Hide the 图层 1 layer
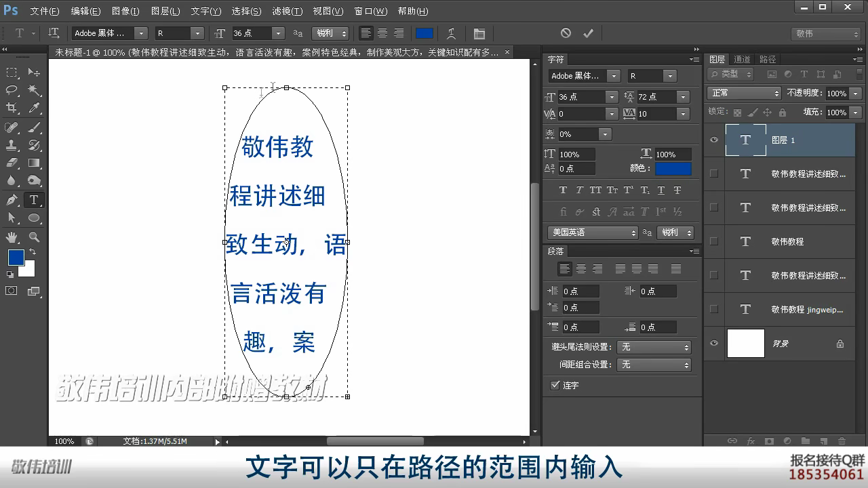The image size is (868, 488). [x=713, y=140]
